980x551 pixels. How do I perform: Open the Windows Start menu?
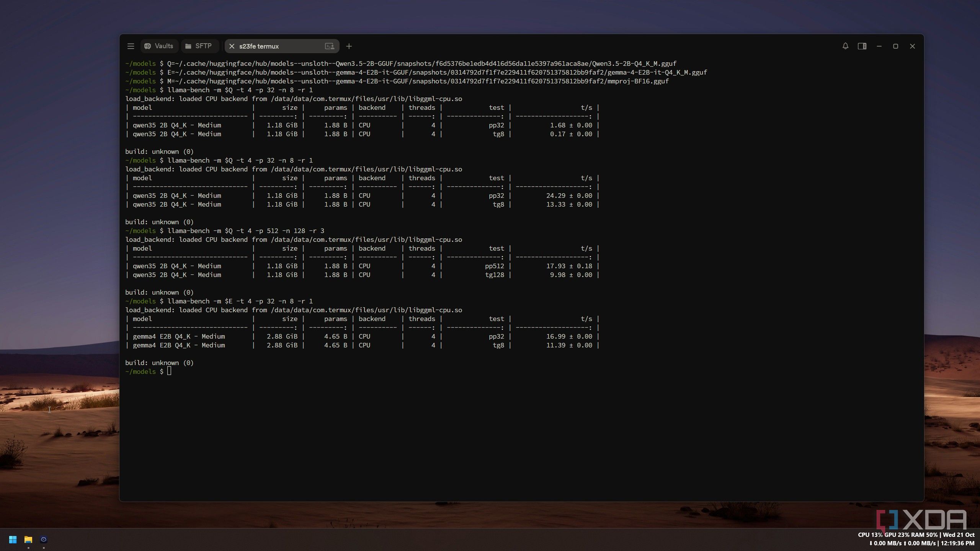coord(13,540)
